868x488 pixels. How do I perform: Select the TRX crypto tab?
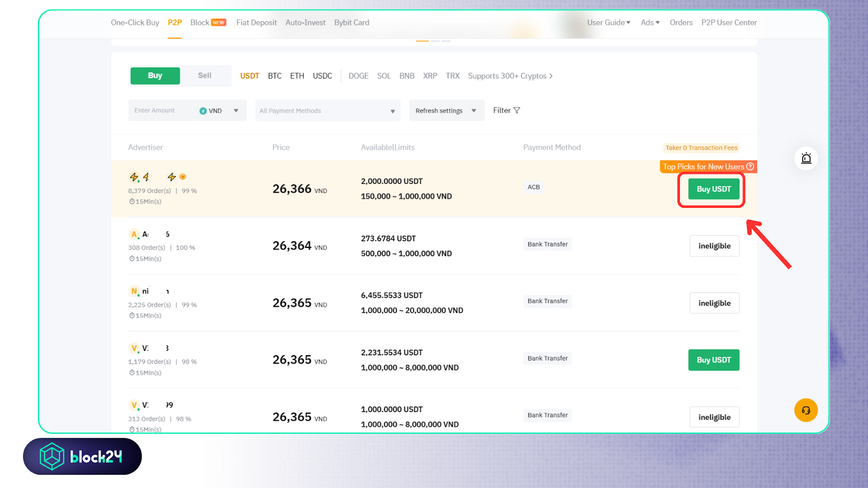pos(452,76)
